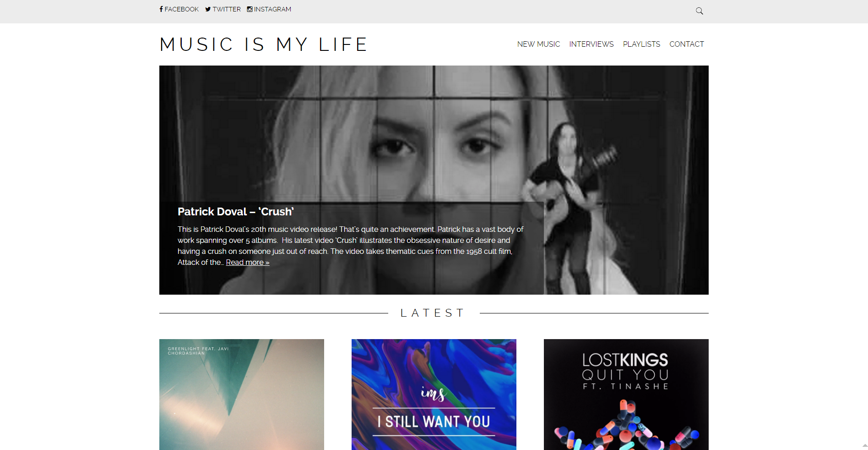The height and width of the screenshot is (450, 868).
Task: Click the Music Is My Life site title
Action: tap(263, 44)
